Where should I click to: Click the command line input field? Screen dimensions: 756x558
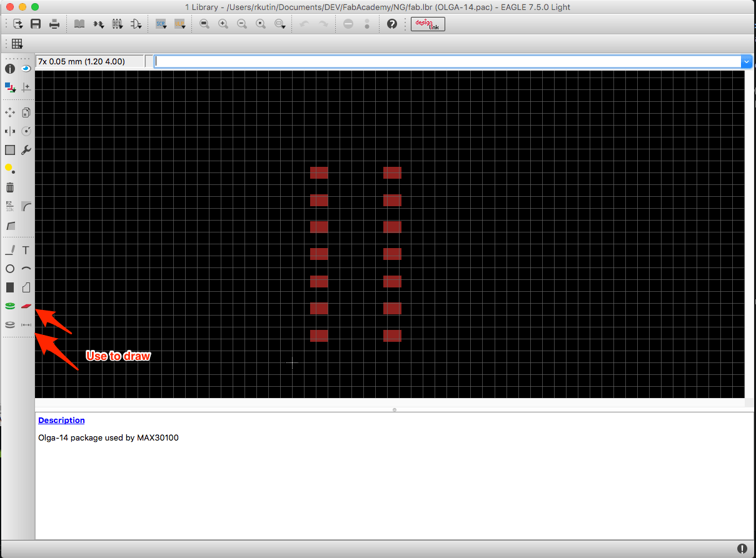(447, 61)
